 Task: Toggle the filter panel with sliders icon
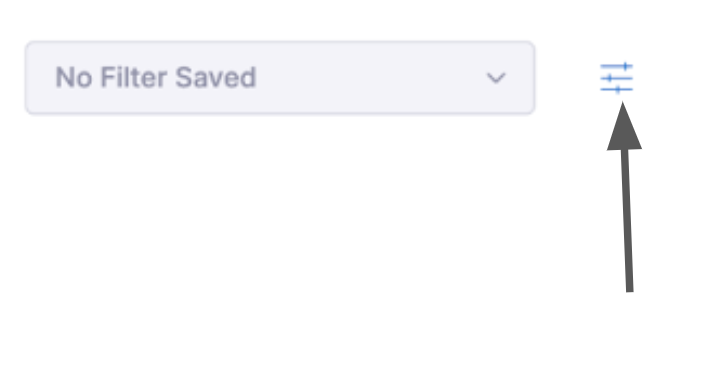click(616, 78)
